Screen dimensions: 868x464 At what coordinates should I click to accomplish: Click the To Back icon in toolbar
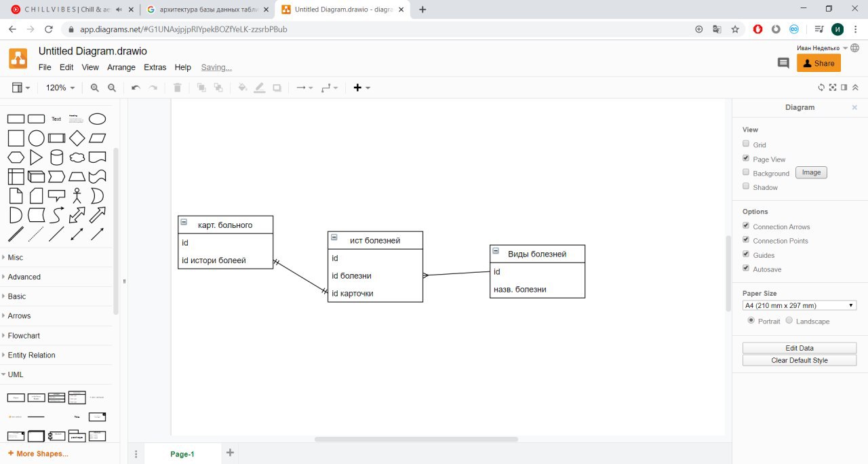pos(218,88)
